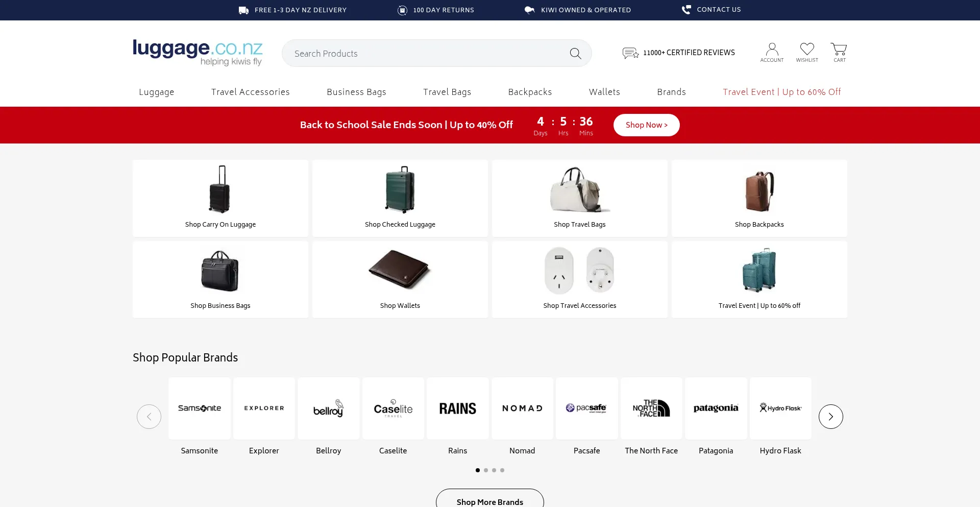The height and width of the screenshot is (507, 980).
Task: Open the Luggage menu
Action: click(157, 92)
